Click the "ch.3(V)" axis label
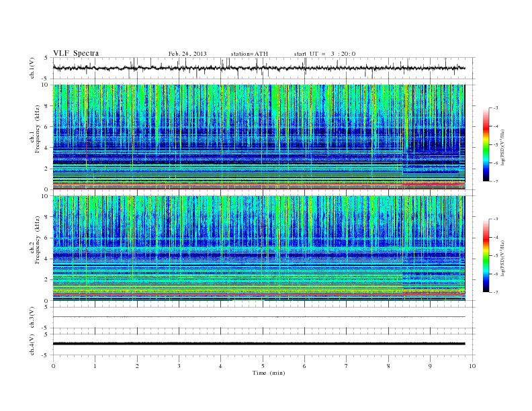The image size is (532, 411). tap(32, 318)
